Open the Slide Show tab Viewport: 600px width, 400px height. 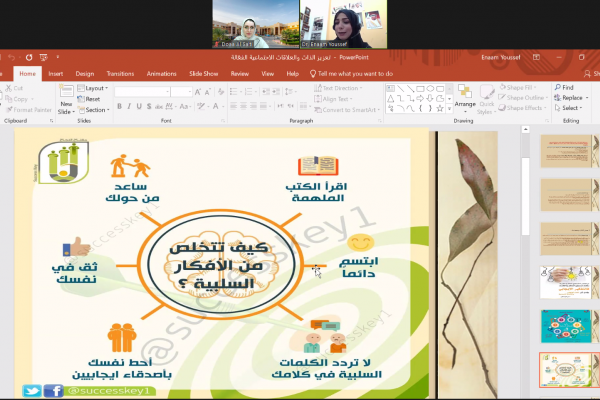coord(203,73)
